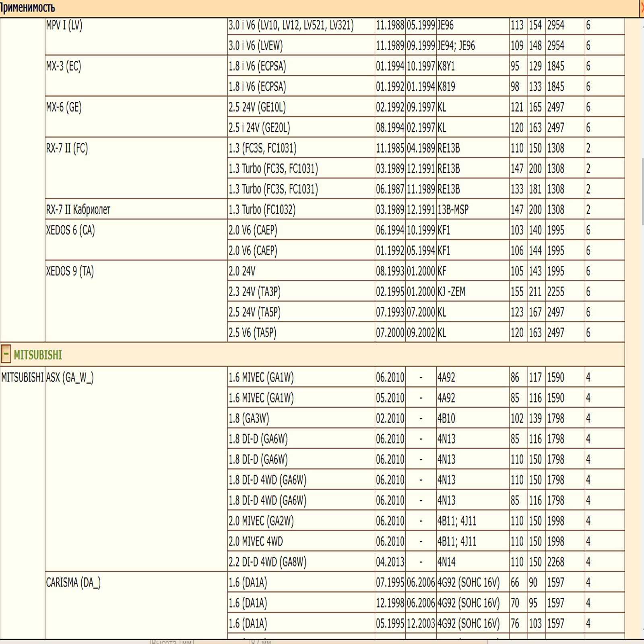This screenshot has height=644, width=644.
Task: Select the MPV I (LV) model cell
Action: tap(64, 25)
